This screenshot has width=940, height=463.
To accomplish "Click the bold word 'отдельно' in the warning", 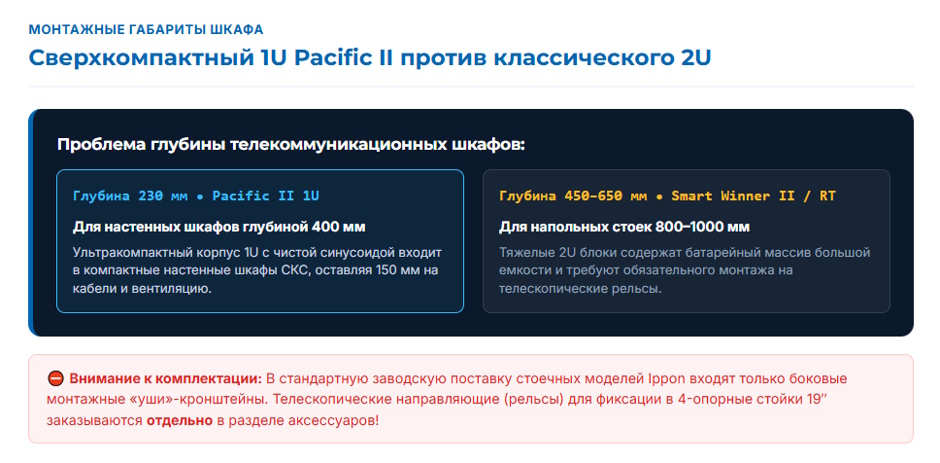I will (179, 420).
